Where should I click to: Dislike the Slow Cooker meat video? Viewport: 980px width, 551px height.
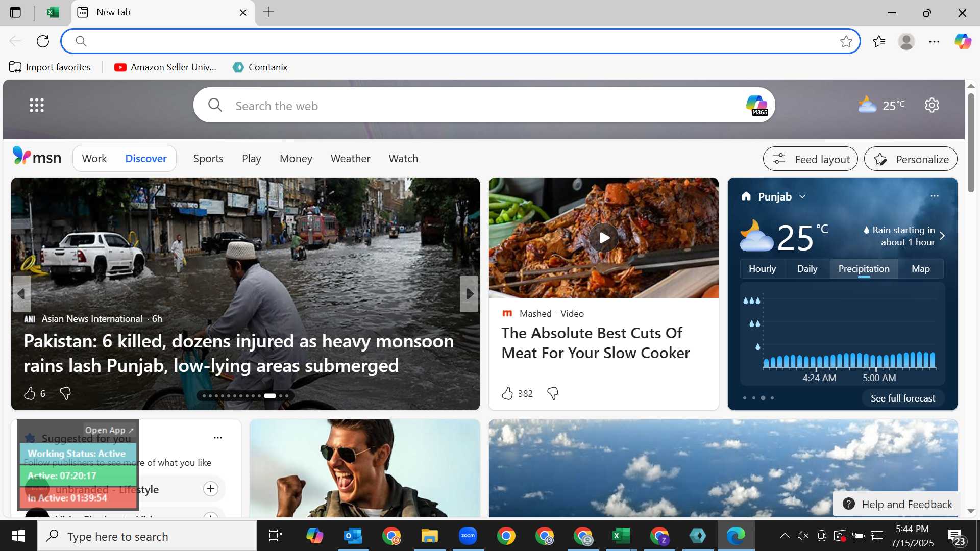coord(553,393)
